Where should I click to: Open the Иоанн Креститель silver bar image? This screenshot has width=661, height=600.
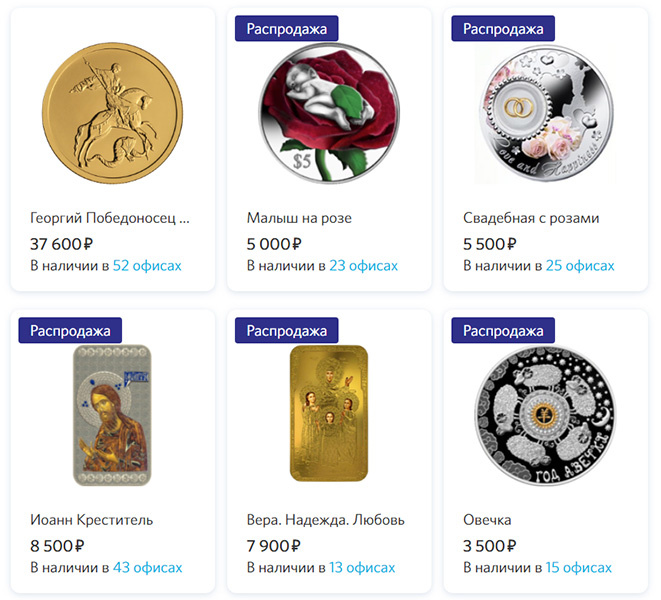pos(112,415)
